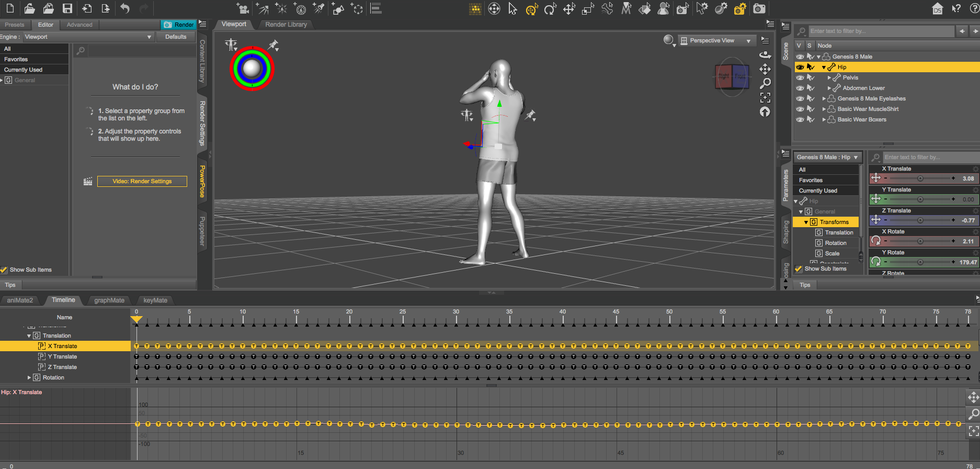Screen dimensions: 980x469
Task: Create a new primitive object
Action: (x=338, y=8)
